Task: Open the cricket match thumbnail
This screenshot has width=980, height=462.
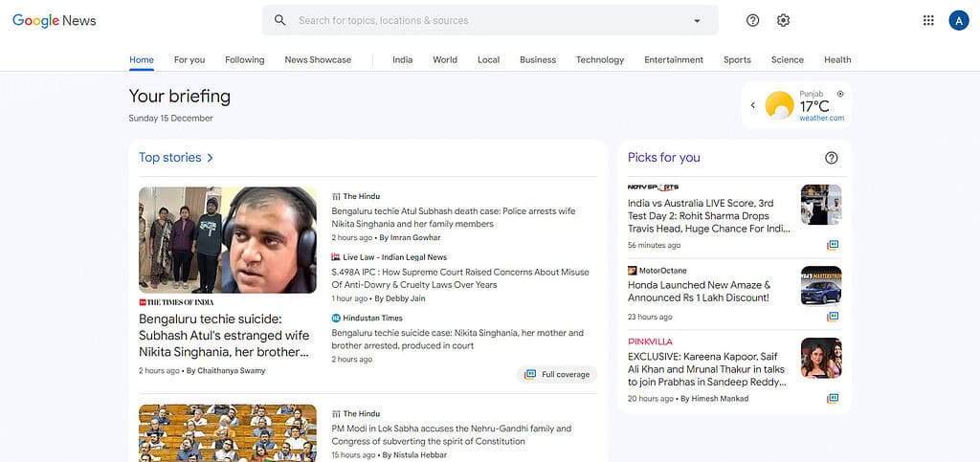Action: (x=821, y=205)
